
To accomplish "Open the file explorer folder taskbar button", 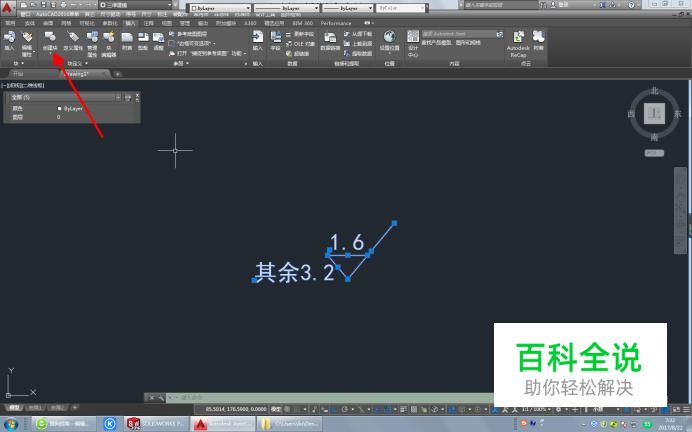I will [289, 424].
